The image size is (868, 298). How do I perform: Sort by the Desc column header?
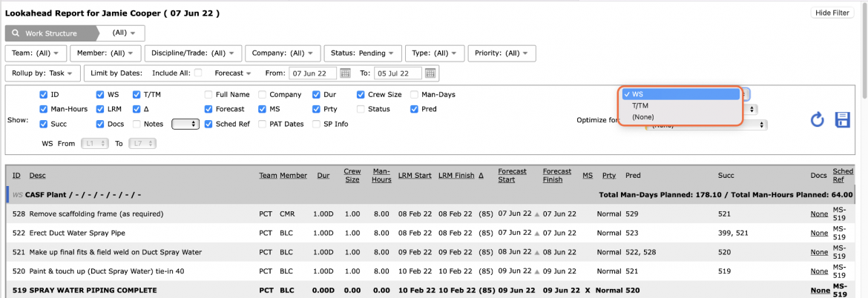[38, 175]
